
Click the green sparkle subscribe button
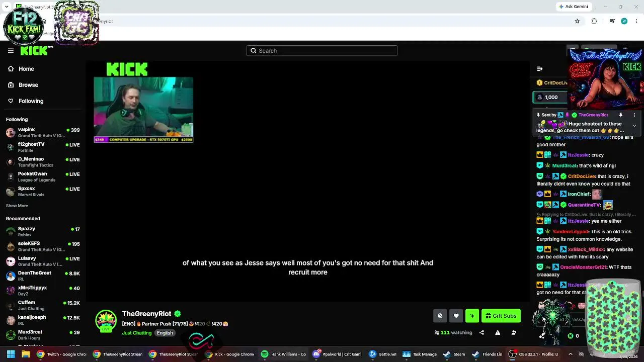pos(472,316)
